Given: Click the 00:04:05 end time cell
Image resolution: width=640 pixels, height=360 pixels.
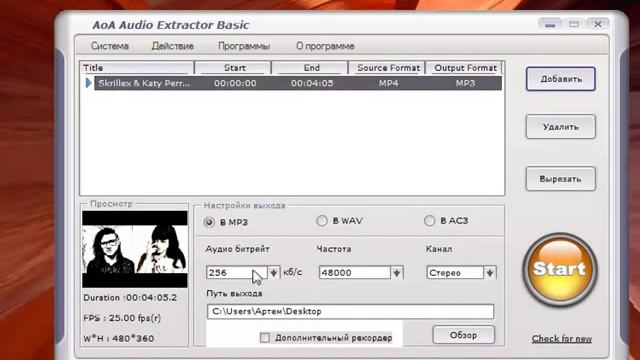Looking at the screenshot, I should click(x=312, y=83).
